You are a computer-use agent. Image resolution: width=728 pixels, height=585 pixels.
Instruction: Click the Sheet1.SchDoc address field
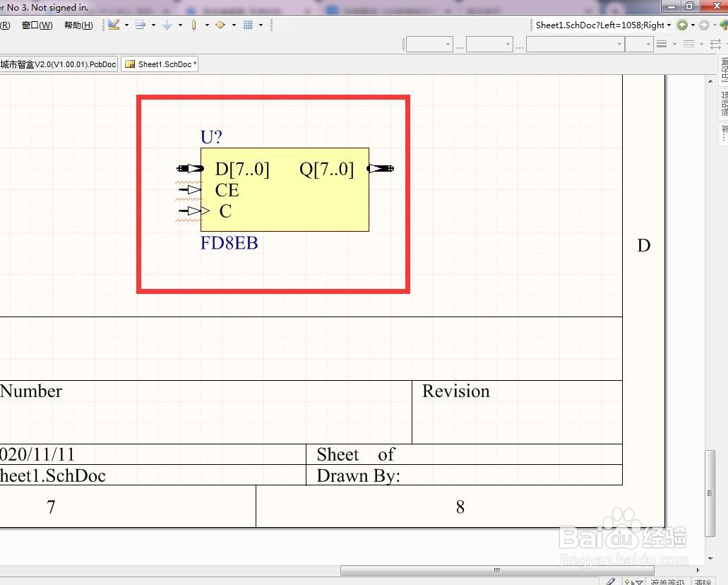[599, 25]
